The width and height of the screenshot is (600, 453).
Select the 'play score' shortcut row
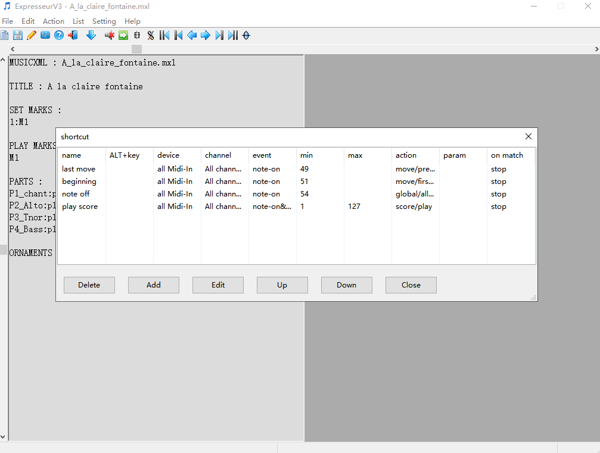point(80,207)
